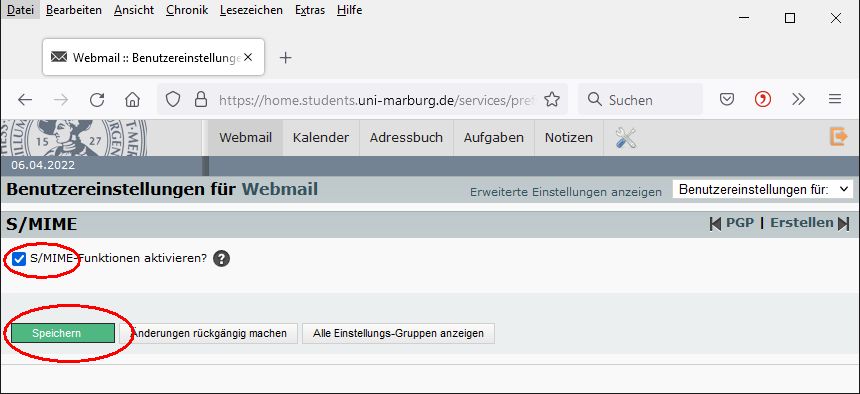Open the Chronik menu
This screenshot has width=860, height=394.
pyautogui.click(x=187, y=10)
